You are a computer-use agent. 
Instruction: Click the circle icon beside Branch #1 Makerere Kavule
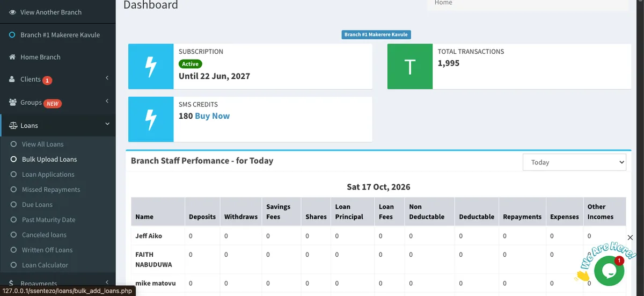(12, 35)
